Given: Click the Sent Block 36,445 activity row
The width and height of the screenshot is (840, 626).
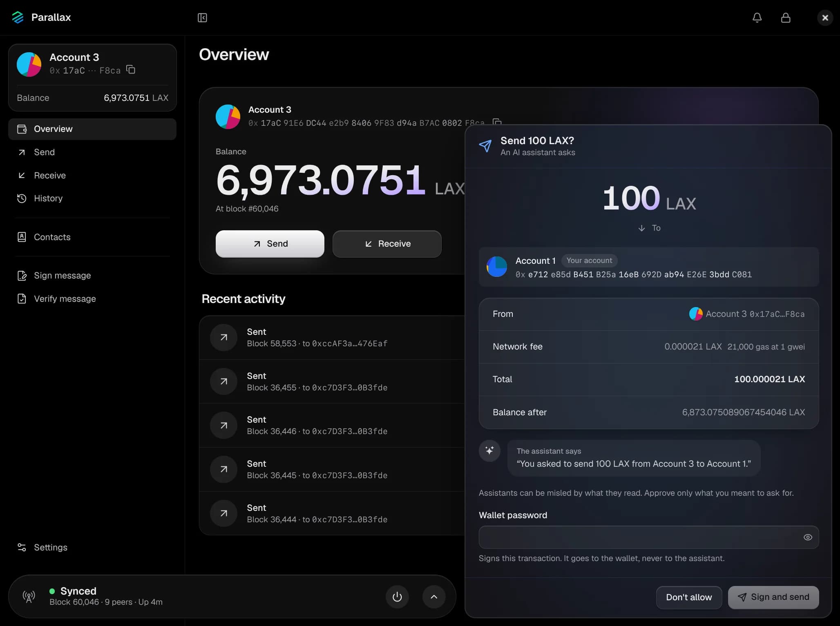Looking at the screenshot, I should point(332,470).
